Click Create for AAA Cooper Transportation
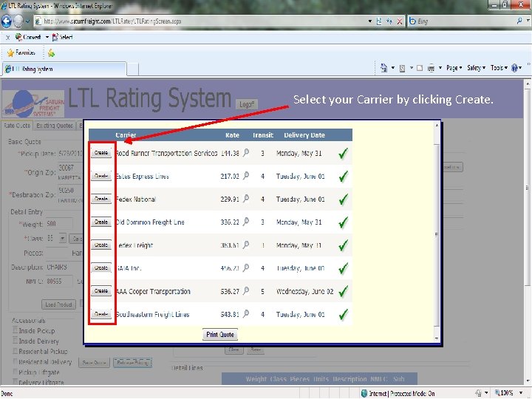The width and height of the screenshot is (532, 399). tap(101, 291)
